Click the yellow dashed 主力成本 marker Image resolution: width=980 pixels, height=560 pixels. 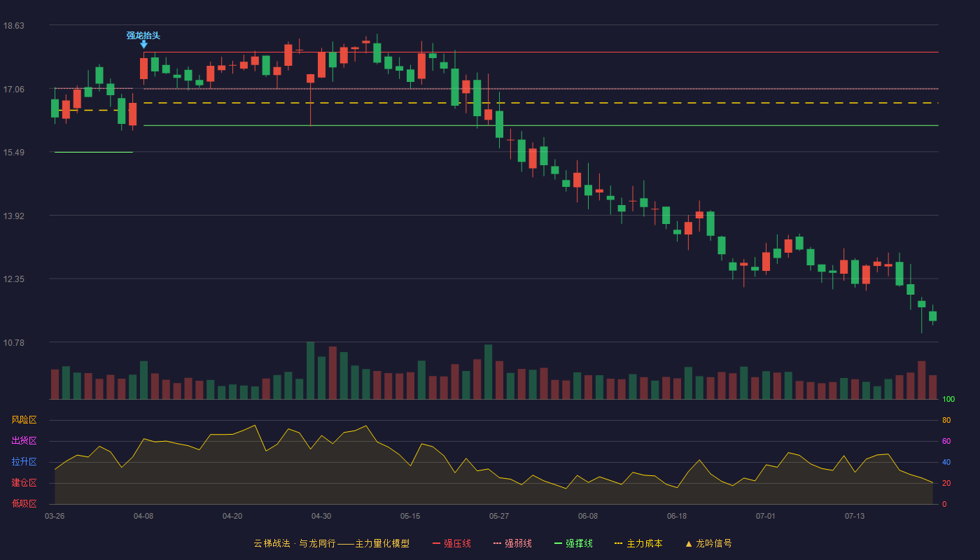(619, 543)
